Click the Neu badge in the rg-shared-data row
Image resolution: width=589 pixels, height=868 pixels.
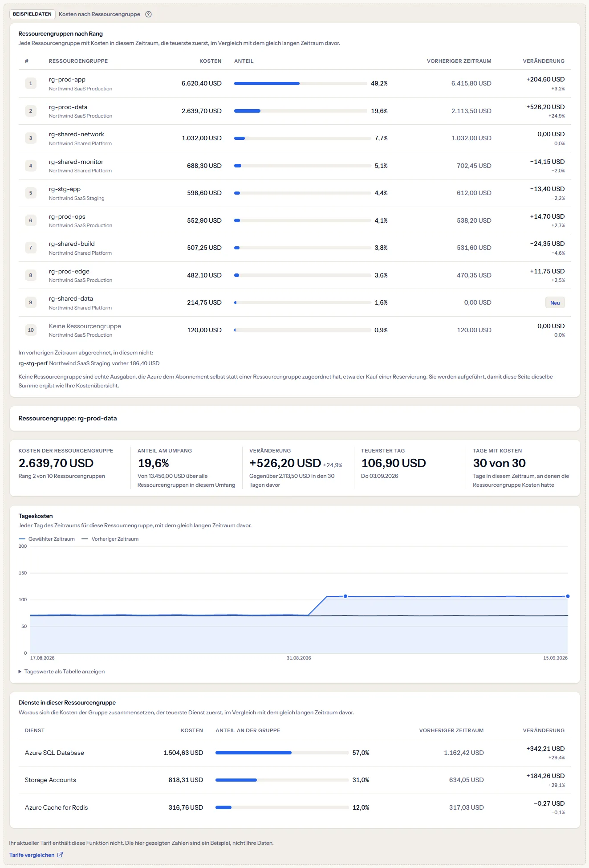pyautogui.click(x=555, y=303)
